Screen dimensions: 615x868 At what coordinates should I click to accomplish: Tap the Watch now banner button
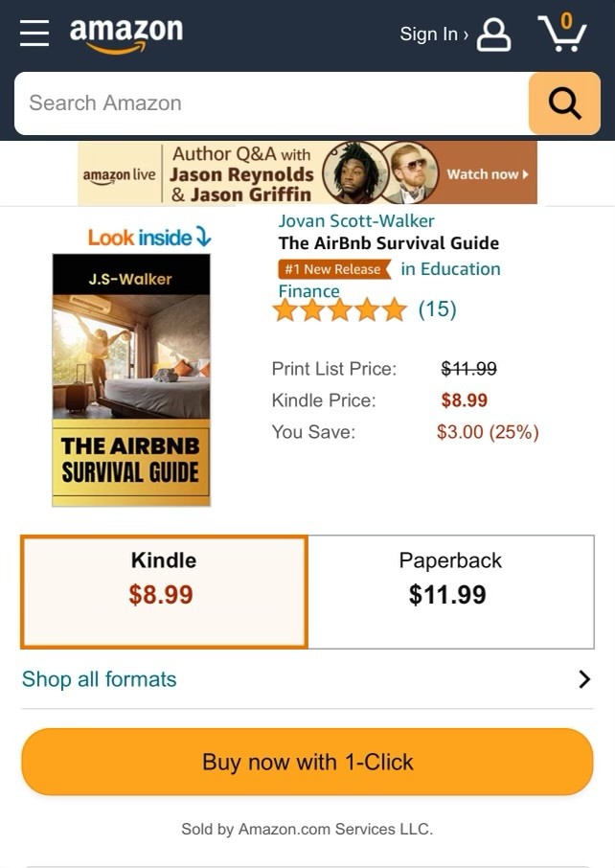coord(488,174)
